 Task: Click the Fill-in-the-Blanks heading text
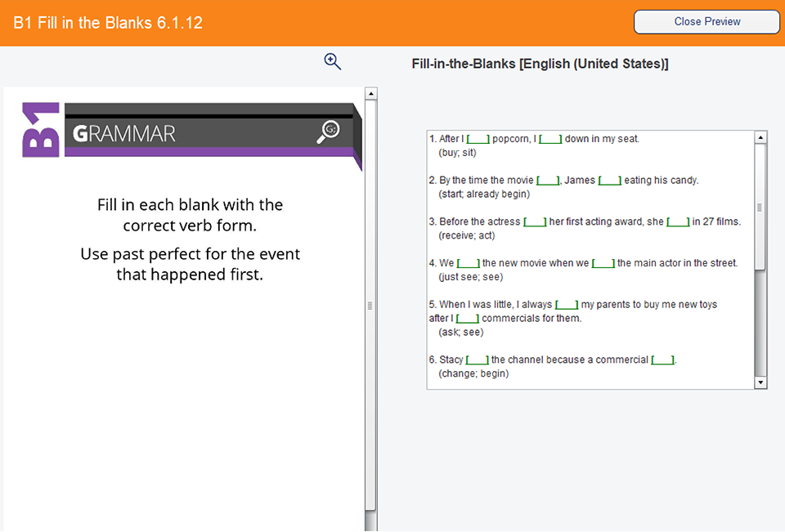(x=541, y=63)
